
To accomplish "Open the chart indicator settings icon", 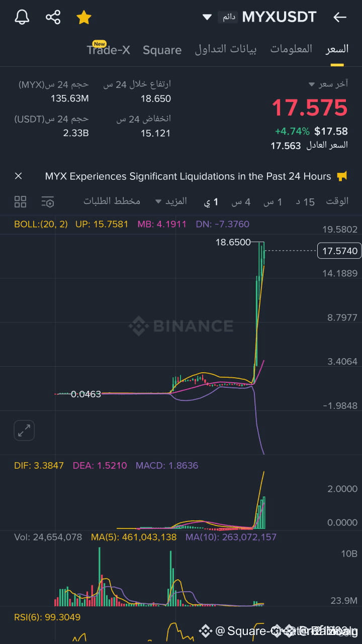I will pos(48,202).
